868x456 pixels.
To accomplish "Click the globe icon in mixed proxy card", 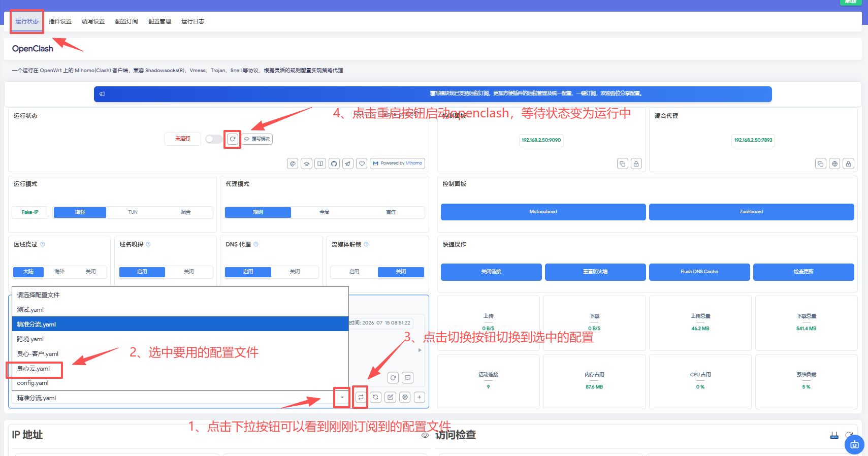I will click(x=834, y=164).
